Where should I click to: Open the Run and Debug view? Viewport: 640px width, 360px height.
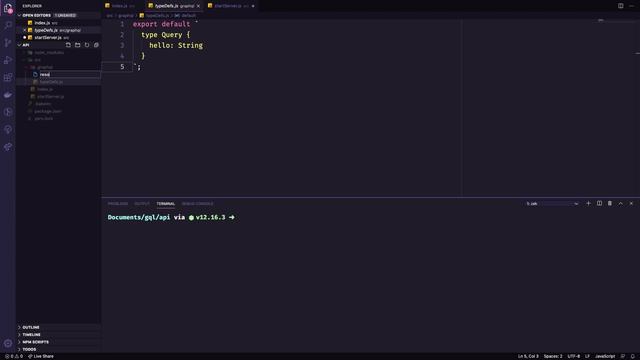[8, 60]
